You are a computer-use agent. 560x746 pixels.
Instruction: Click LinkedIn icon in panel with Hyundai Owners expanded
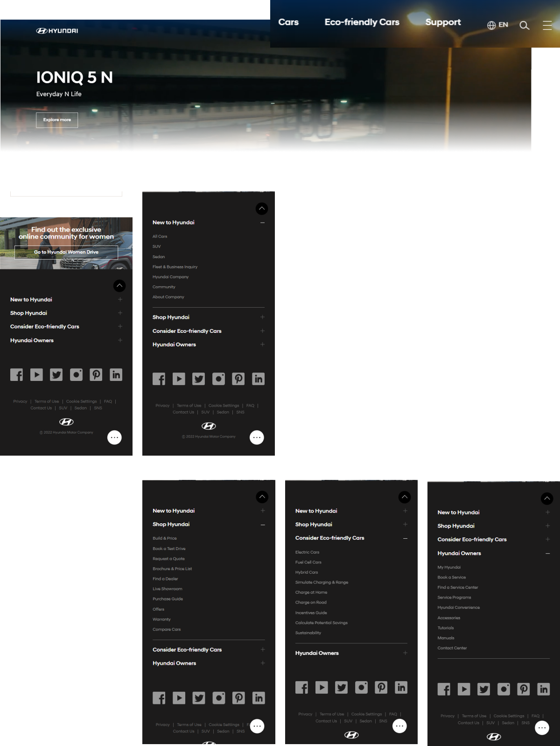[544, 689]
